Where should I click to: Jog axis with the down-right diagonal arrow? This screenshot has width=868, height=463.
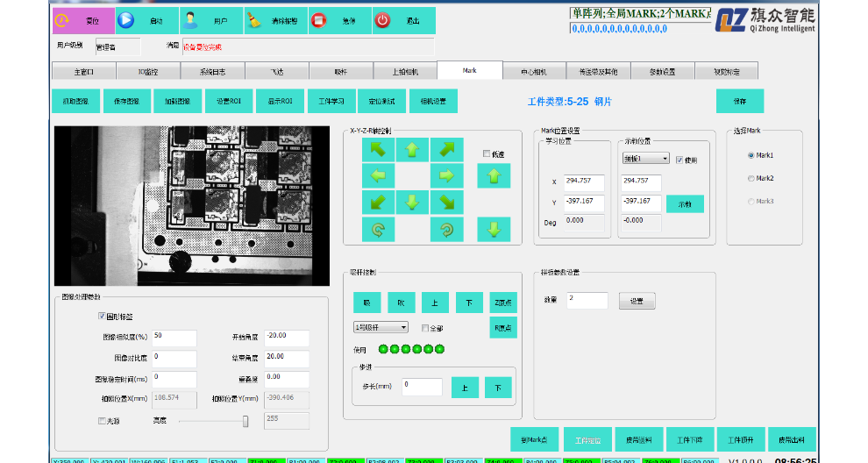click(447, 203)
